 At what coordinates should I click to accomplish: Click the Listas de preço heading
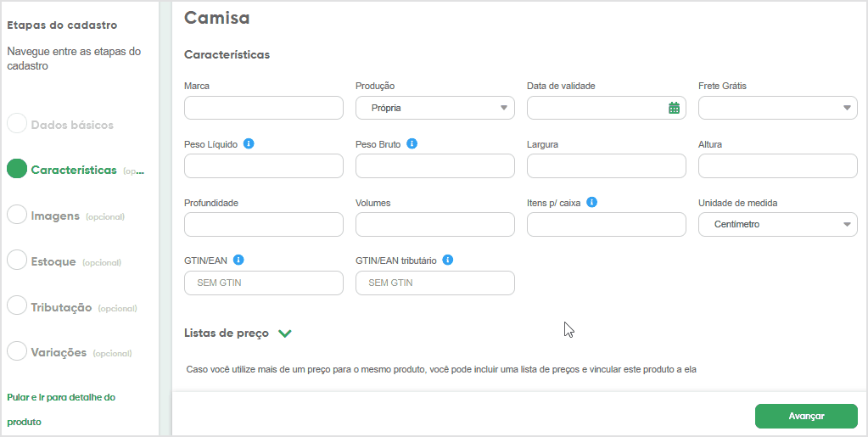(x=227, y=333)
